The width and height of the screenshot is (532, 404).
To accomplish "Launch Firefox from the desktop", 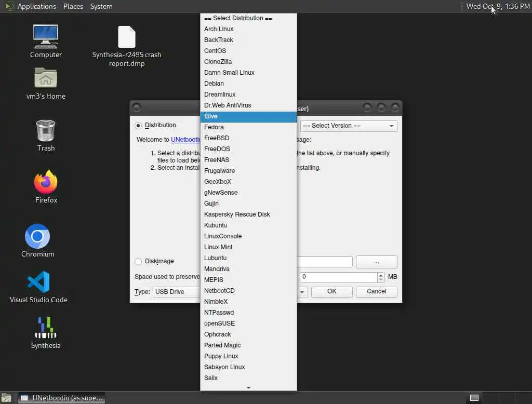I will [x=46, y=186].
